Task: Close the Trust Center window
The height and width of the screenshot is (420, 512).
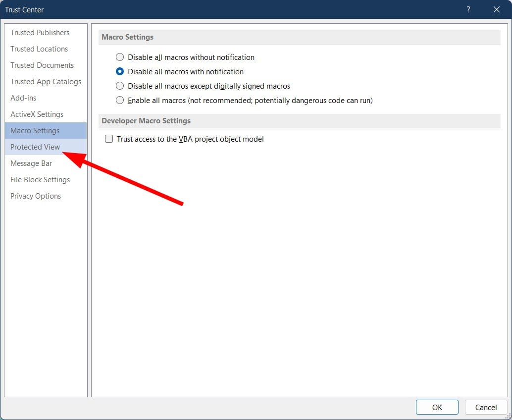Action: tap(497, 9)
